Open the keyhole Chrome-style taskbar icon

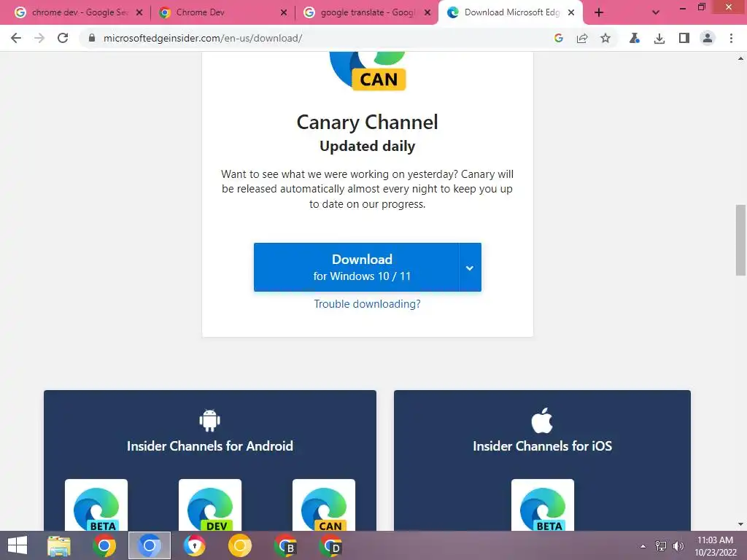(x=194, y=545)
